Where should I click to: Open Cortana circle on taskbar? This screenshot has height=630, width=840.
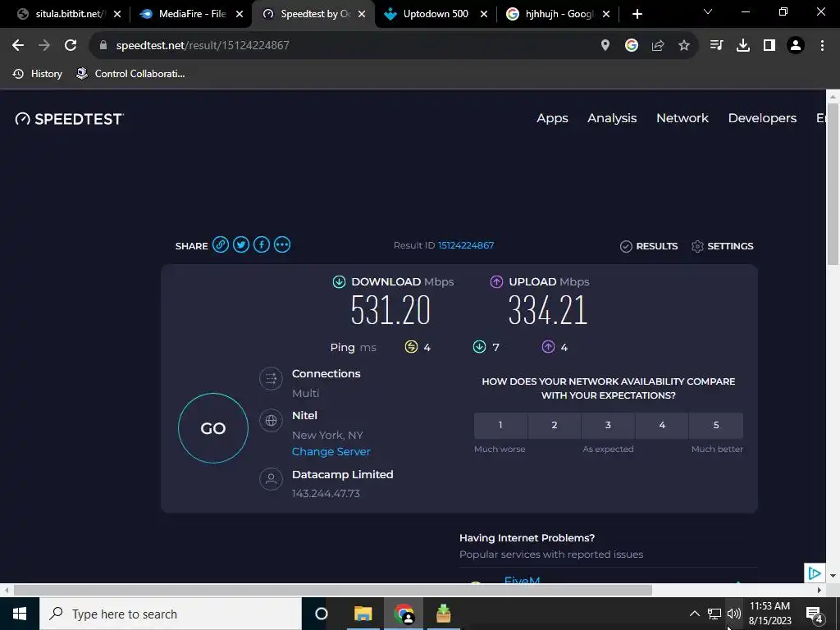click(x=321, y=614)
